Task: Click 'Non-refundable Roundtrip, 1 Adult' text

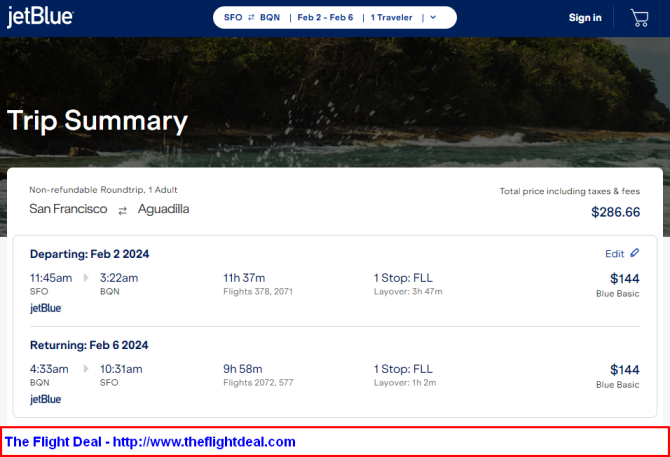Action: click(x=103, y=190)
